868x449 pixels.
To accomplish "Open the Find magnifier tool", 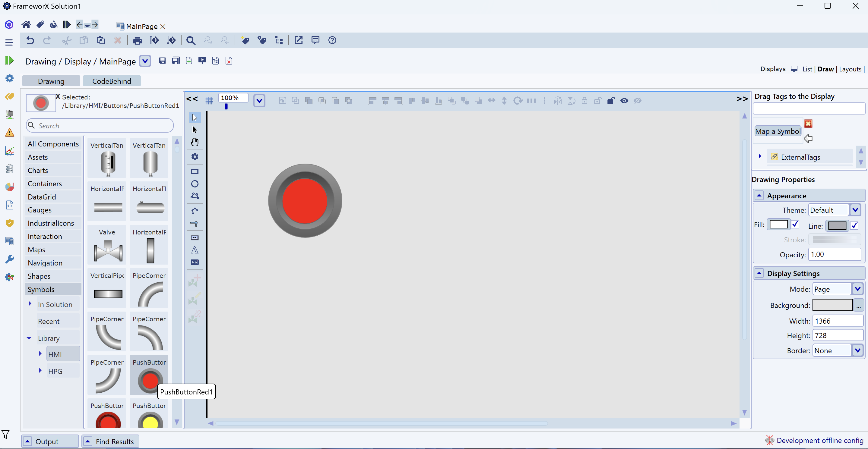I will 191,41.
